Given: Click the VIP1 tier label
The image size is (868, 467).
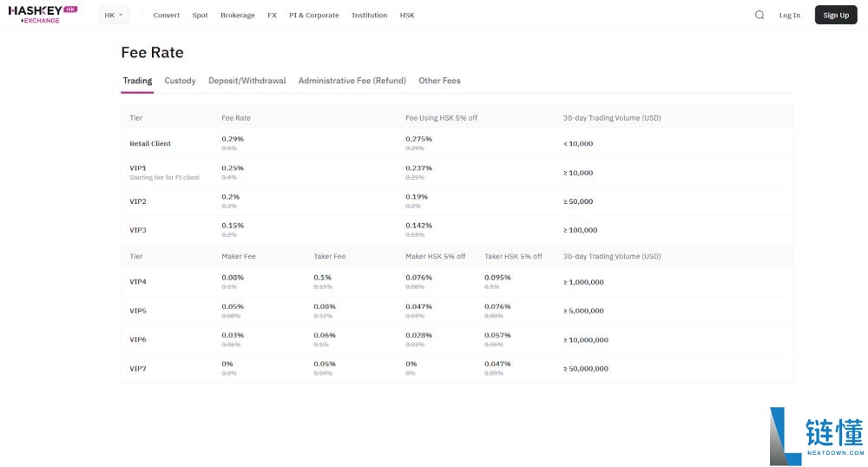Looking at the screenshot, I should pyautogui.click(x=138, y=168).
